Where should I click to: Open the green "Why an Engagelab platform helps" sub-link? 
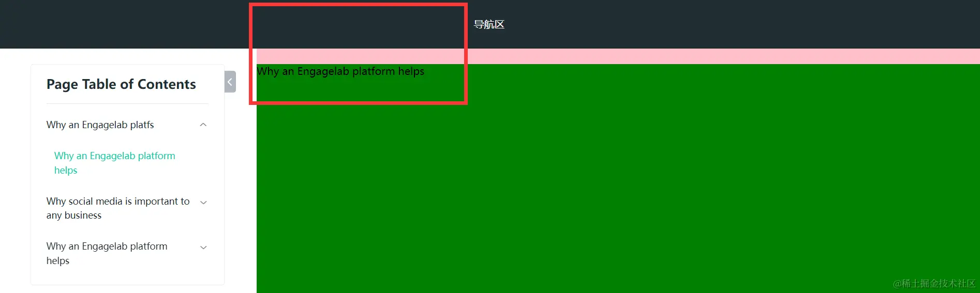pos(115,163)
